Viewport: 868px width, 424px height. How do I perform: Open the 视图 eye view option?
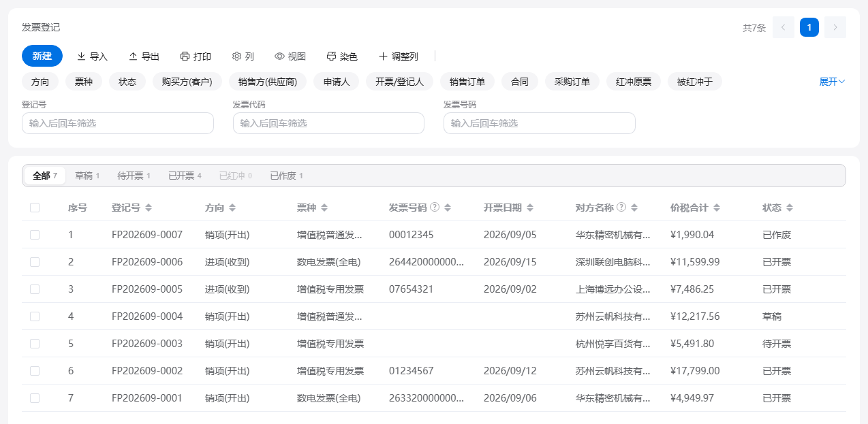290,56
